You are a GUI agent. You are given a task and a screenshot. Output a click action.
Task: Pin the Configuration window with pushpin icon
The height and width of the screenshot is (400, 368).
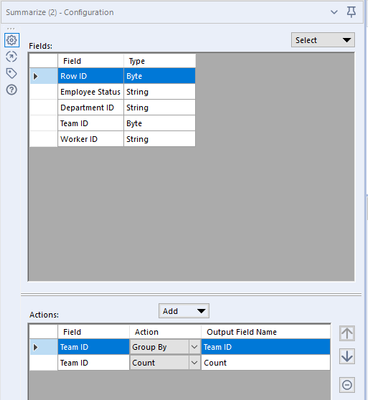click(x=351, y=12)
